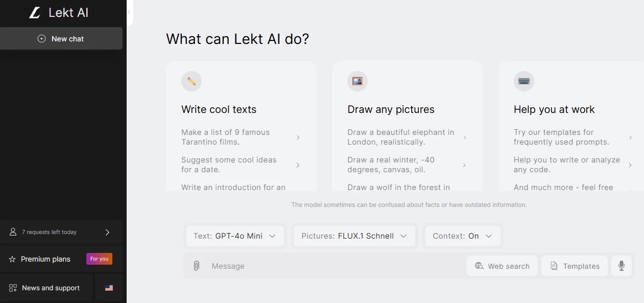644x303 pixels.
Task: Open the Text model dropdown showing GPT-4o Mini
Action: (234, 236)
